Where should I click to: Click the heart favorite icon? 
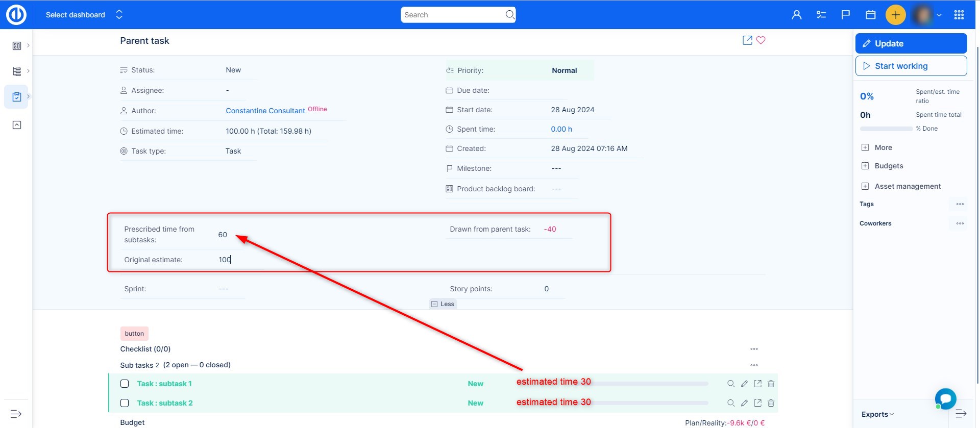(x=761, y=40)
